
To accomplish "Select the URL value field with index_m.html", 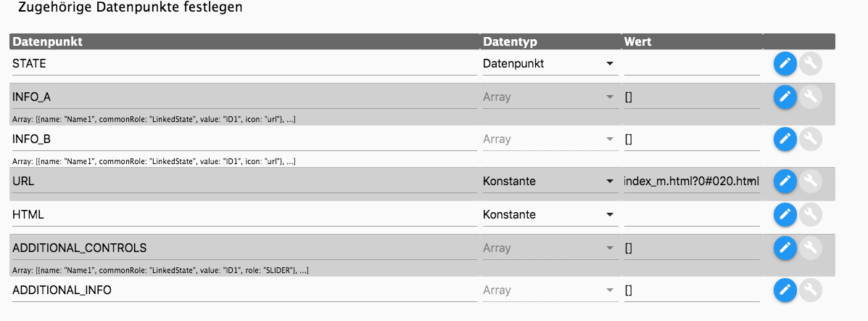I will tap(691, 182).
